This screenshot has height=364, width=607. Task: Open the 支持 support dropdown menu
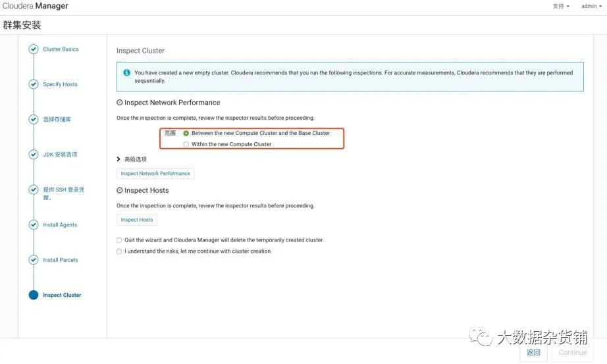click(x=561, y=6)
